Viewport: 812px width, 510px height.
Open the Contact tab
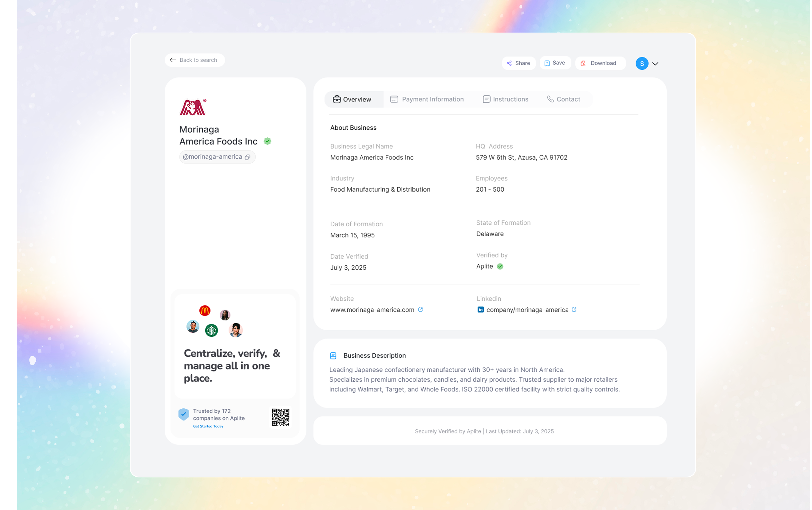tap(563, 99)
